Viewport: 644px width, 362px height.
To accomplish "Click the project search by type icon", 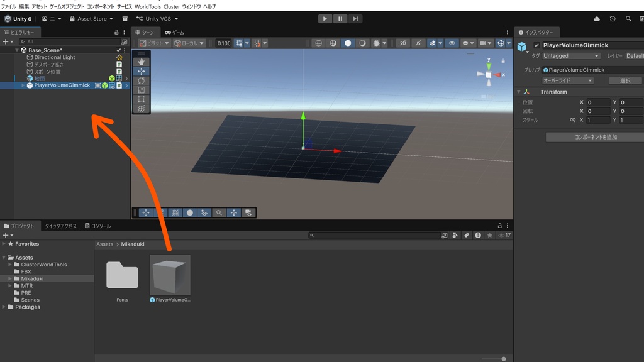I will [455, 235].
